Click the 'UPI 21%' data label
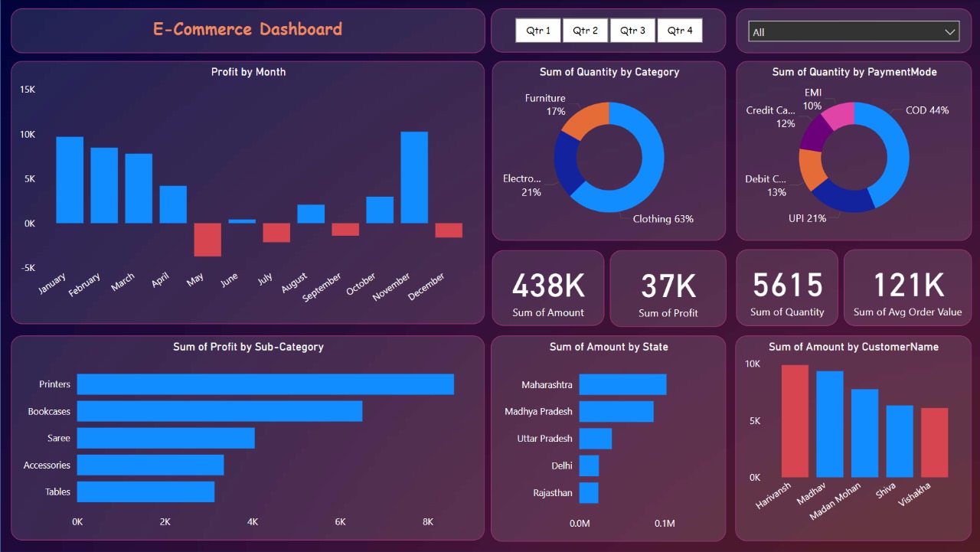Image resolution: width=980 pixels, height=552 pixels. 808,218
